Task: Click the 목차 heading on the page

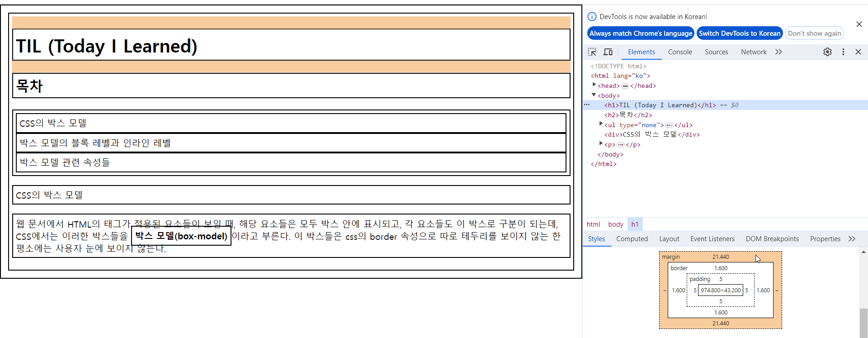Action: 29,86
